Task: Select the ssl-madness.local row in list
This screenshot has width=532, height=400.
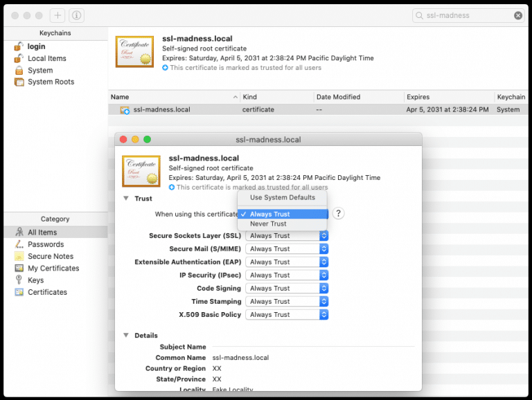Action: click(x=318, y=109)
